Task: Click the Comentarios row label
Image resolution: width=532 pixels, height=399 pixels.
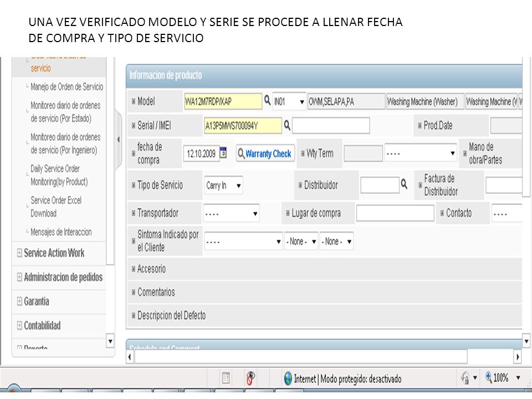Action: (156, 292)
